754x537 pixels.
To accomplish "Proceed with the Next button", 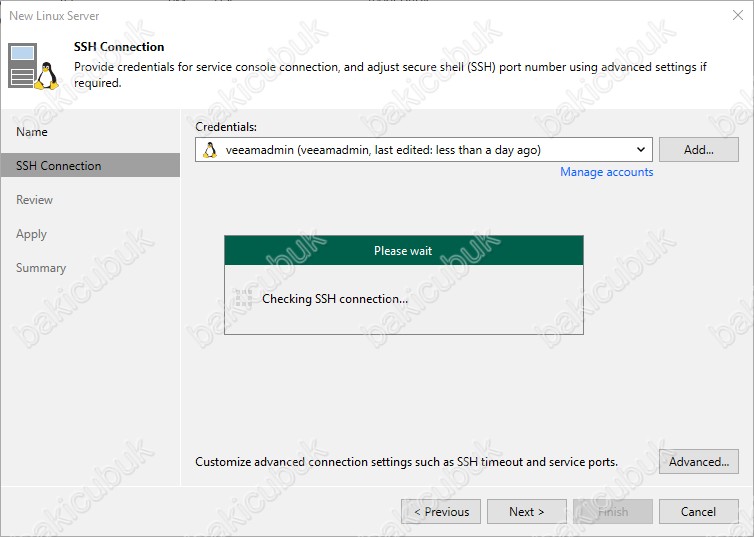I will pos(527,512).
